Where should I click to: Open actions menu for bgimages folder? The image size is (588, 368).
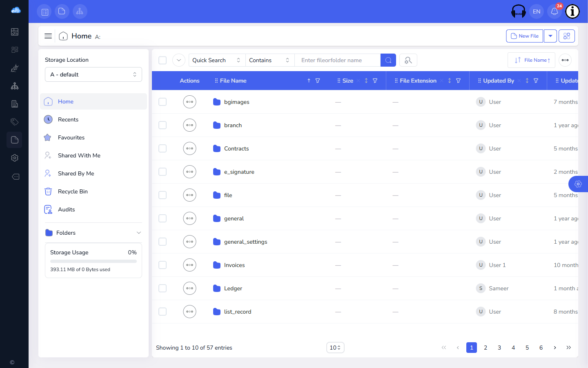point(190,102)
